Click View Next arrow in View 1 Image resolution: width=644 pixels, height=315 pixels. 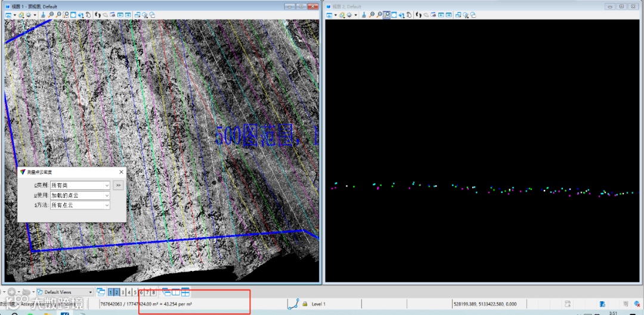pos(128,15)
